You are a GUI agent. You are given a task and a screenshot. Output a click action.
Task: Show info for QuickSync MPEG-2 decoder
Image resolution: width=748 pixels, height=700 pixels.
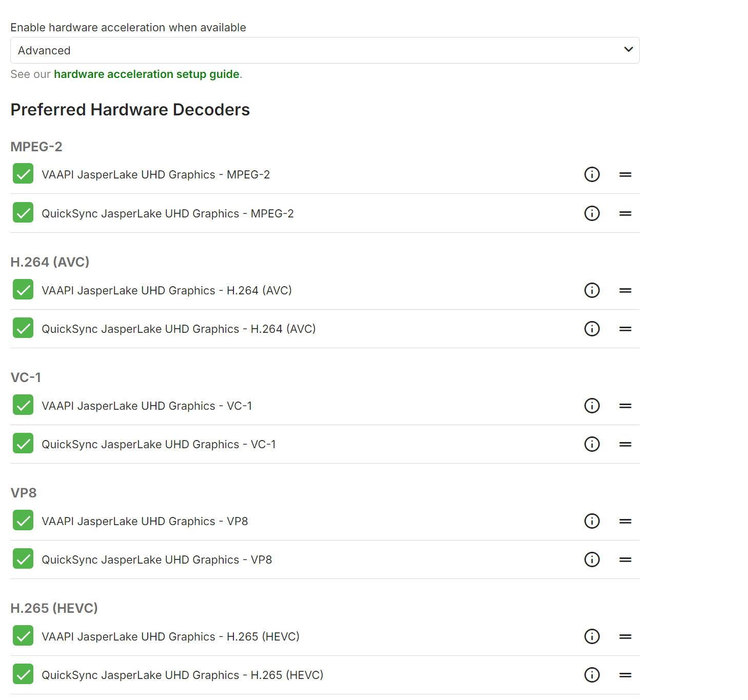click(592, 213)
